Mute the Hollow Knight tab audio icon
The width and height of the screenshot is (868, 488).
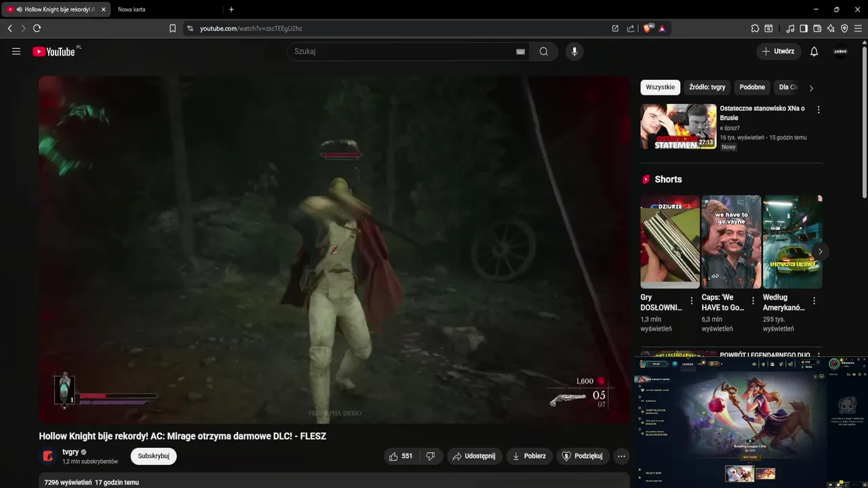[19, 9]
